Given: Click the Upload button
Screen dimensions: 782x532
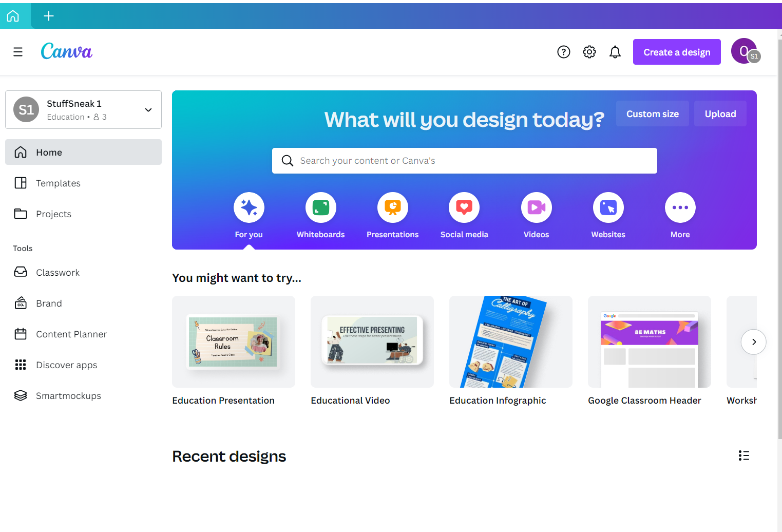Looking at the screenshot, I should click(720, 113).
